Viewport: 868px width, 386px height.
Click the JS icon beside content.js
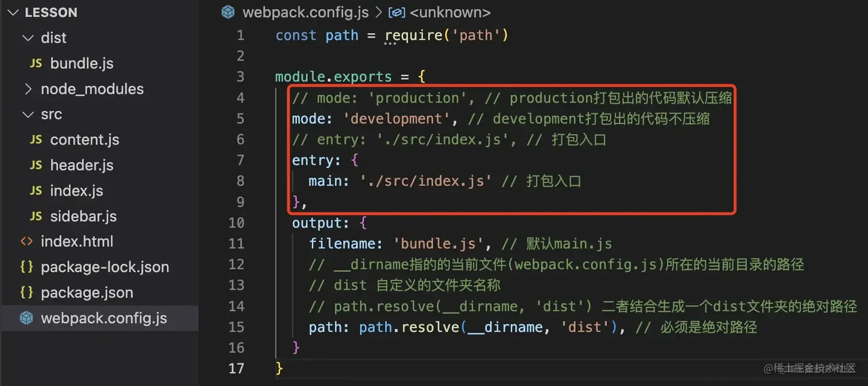pyautogui.click(x=36, y=140)
